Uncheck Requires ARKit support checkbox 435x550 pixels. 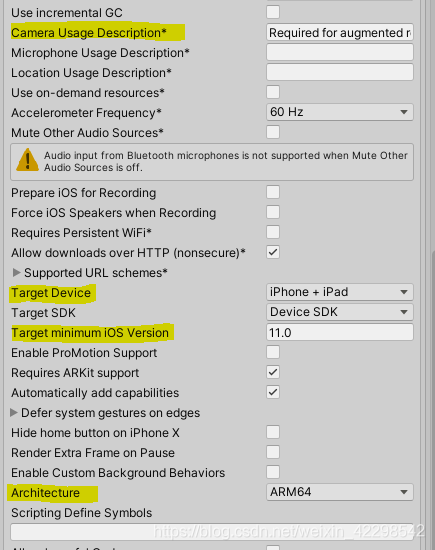(273, 372)
